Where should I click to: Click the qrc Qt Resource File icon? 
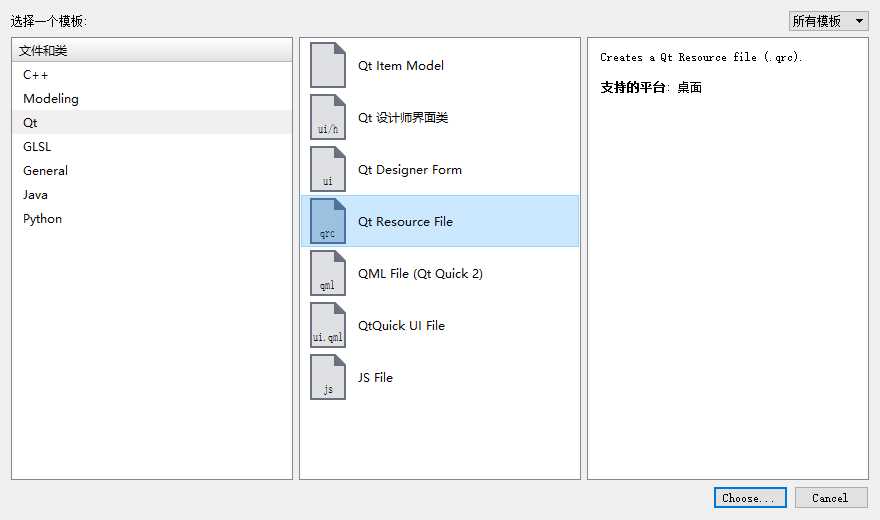click(x=328, y=221)
